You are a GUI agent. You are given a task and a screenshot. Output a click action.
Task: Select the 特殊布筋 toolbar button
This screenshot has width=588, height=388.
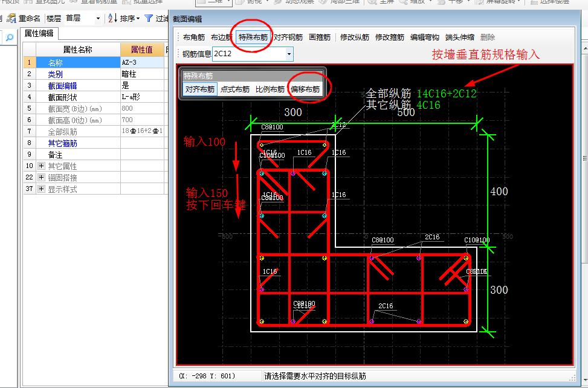[x=253, y=37]
